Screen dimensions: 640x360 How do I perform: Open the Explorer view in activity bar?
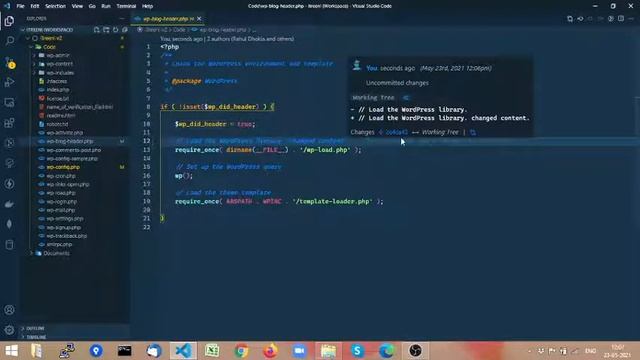[x=9, y=21]
